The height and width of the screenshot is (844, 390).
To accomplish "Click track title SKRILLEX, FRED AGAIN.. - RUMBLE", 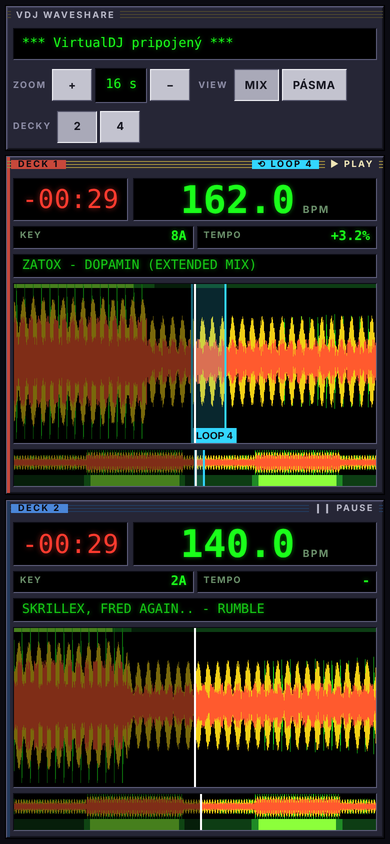I will pos(143,609).
